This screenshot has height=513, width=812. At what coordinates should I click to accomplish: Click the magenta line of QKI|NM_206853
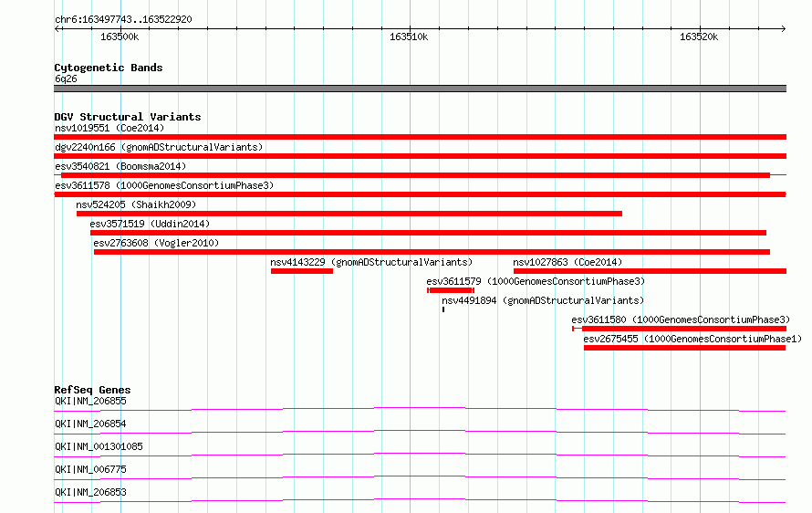click(x=420, y=500)
